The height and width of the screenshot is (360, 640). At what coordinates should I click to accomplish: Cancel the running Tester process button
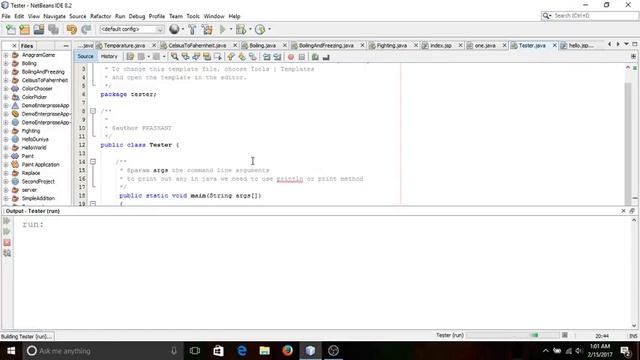[565, 335]
